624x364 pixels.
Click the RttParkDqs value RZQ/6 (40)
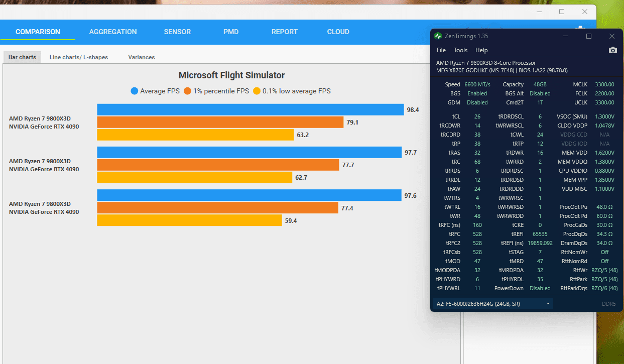pyautogui.click(x=604, y=288)
